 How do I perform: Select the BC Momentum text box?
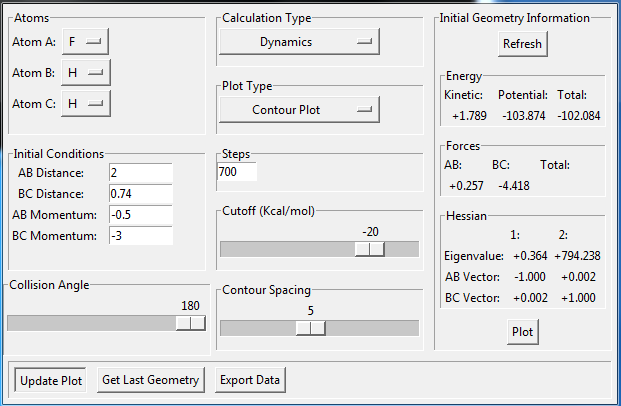tap(140, 235)
